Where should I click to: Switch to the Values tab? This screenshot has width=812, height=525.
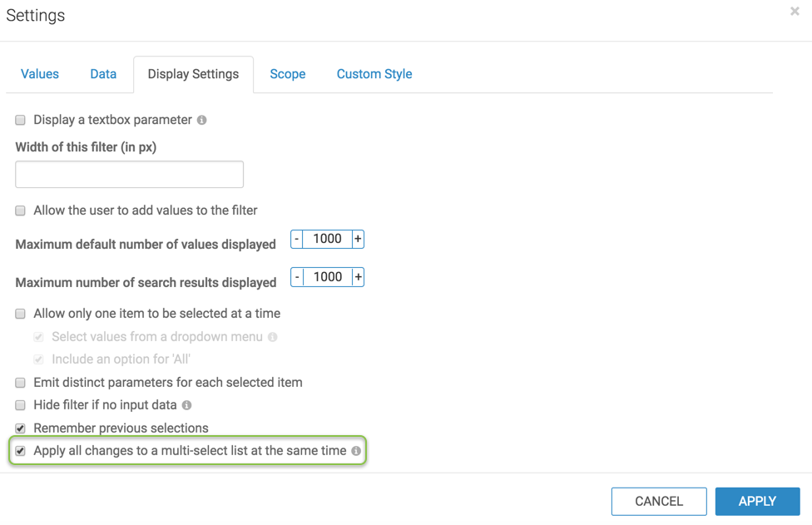point(40,74)
